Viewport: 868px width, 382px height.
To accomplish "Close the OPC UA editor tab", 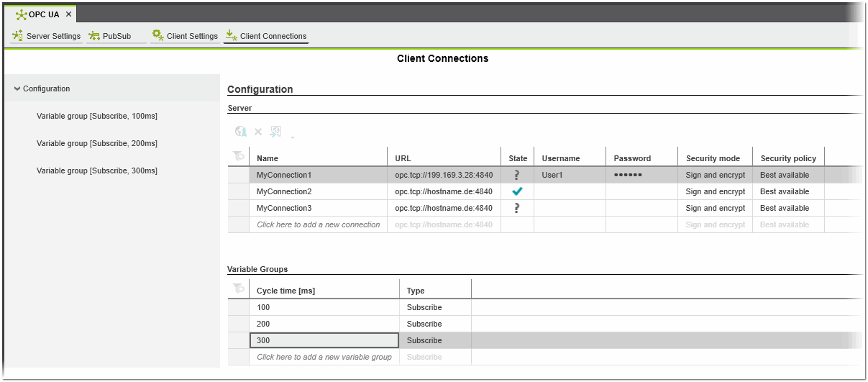I will click(68, 14).
